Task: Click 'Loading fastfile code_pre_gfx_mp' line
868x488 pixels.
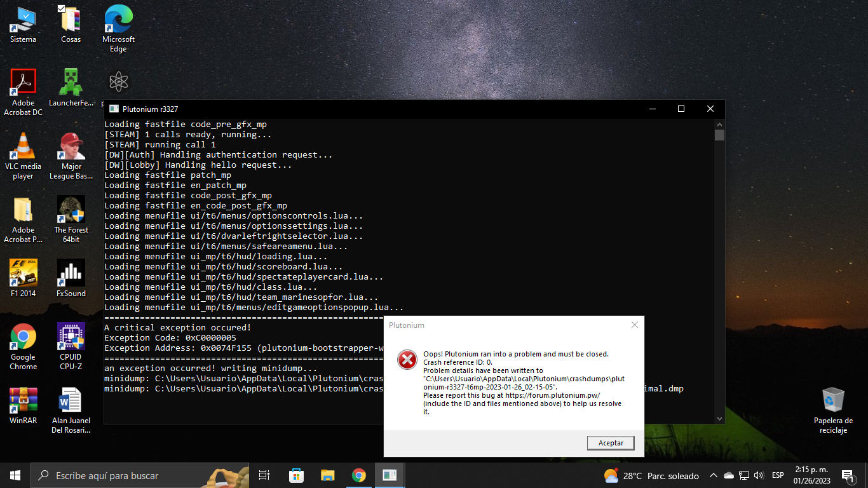Action: pos(186,124)
